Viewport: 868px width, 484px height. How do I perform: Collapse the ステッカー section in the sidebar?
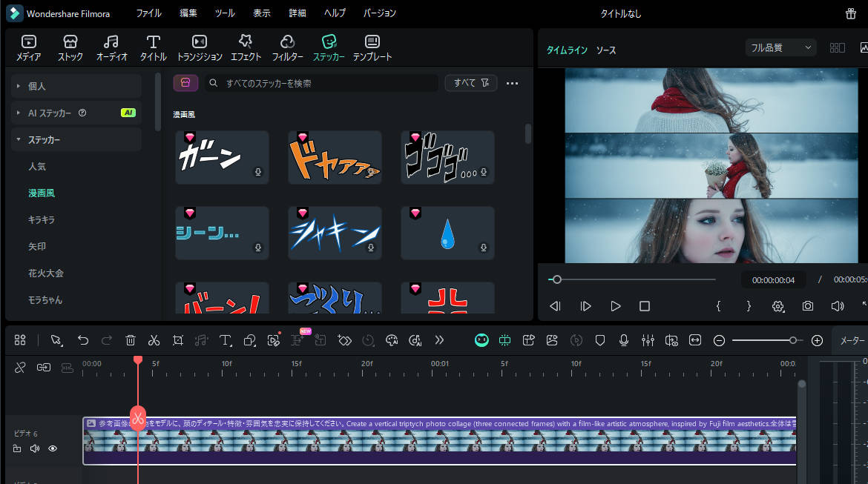coord(18,139)
